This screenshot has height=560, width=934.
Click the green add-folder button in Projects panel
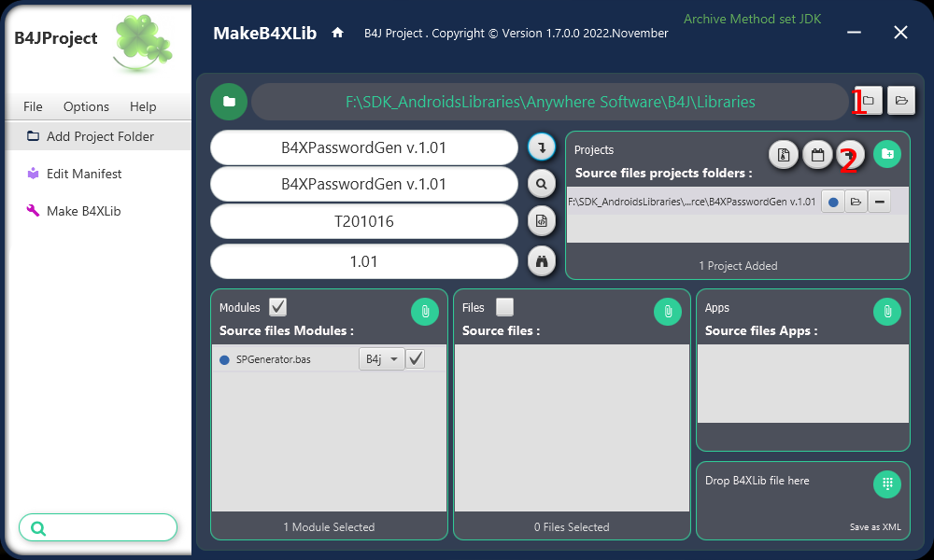pyautogui.click(x=887, y=154)
